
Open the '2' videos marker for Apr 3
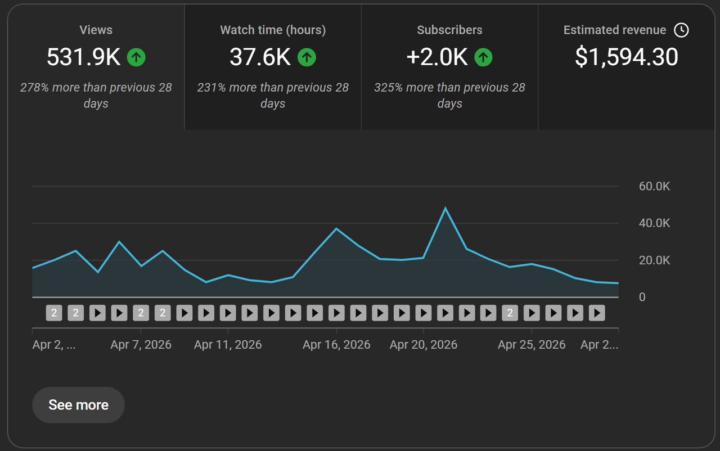coord(54,313)
